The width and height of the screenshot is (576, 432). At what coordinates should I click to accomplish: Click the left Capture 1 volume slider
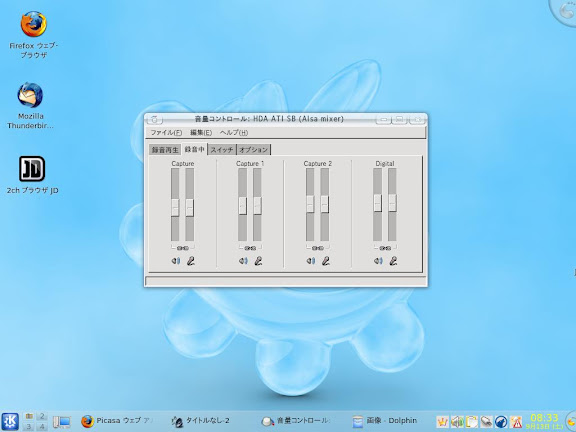[242, 206]
